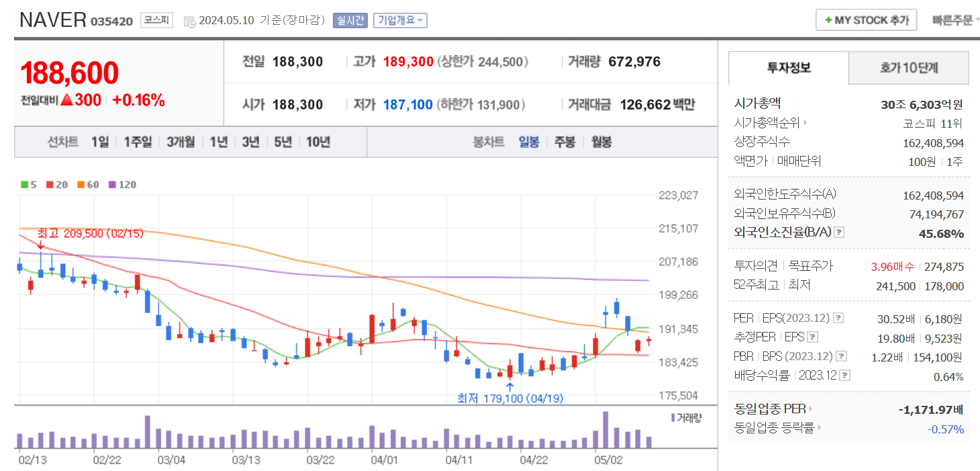Open the help icon for 추정PER EPS
Image resolution: width=980 pixels, height=471 pixels.
[813, 337]
